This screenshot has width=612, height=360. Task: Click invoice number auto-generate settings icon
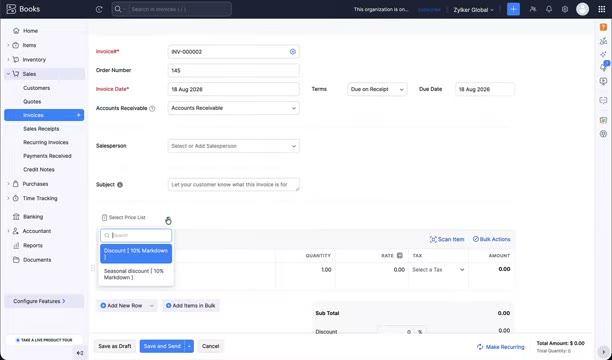[x=293, y=52]
